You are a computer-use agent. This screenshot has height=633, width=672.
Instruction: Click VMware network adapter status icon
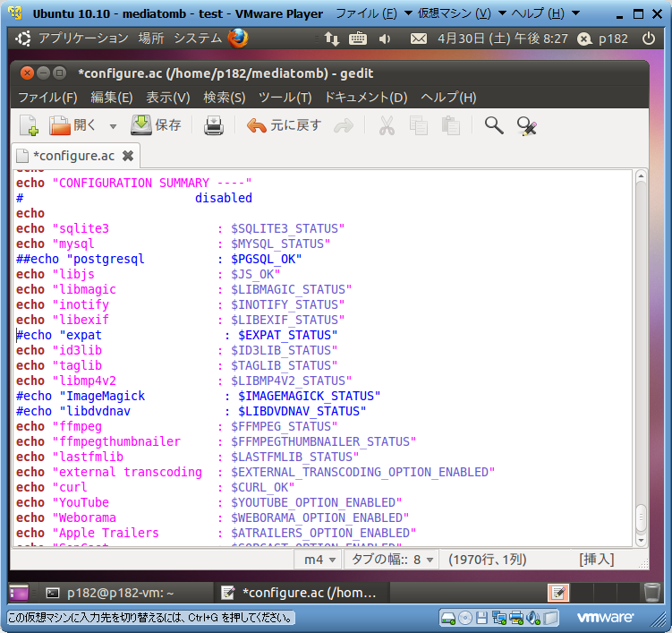[x=499, y=618]
